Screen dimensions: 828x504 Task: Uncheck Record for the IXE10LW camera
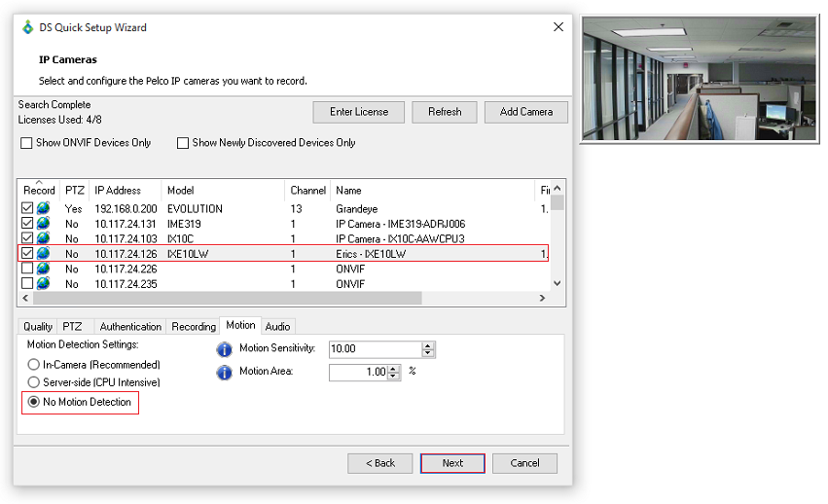(x=27, y=254)
